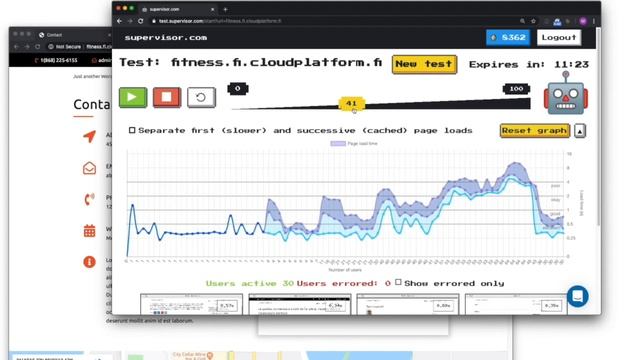640x360 pixels.
Task: Start the load test with green play button
Action: tap(133, 97)
